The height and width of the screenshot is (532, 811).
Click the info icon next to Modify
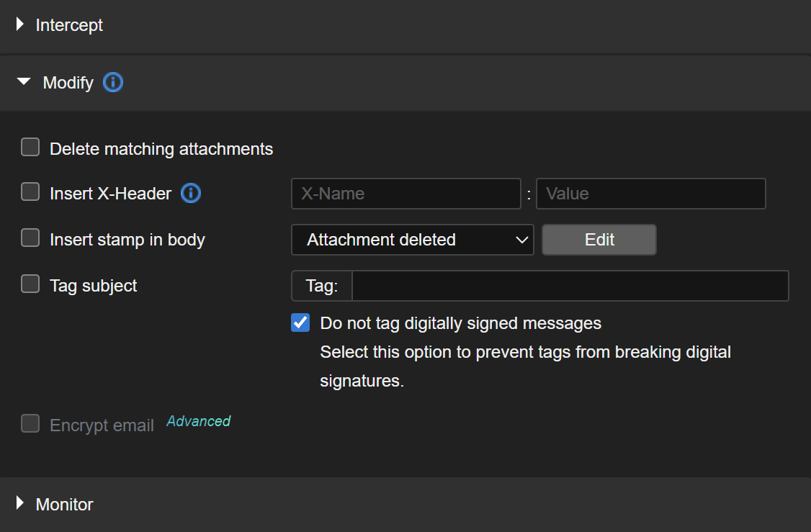click(113, 83)
